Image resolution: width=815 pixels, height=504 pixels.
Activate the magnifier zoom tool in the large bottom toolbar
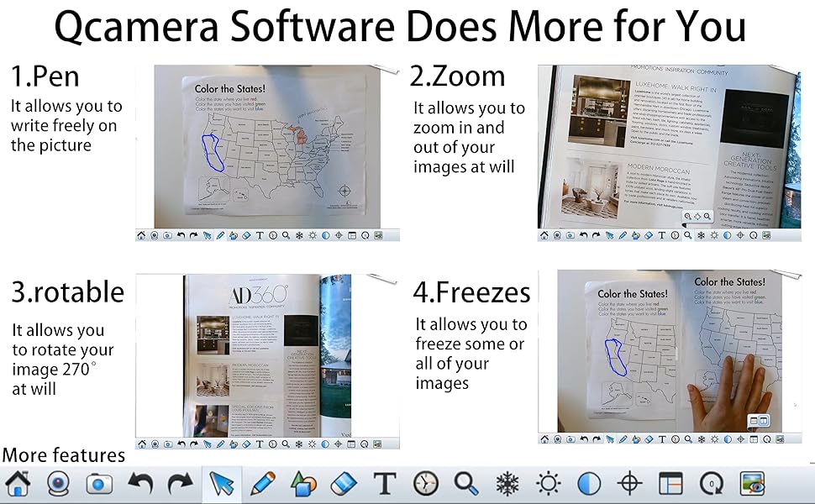[466, 483]
